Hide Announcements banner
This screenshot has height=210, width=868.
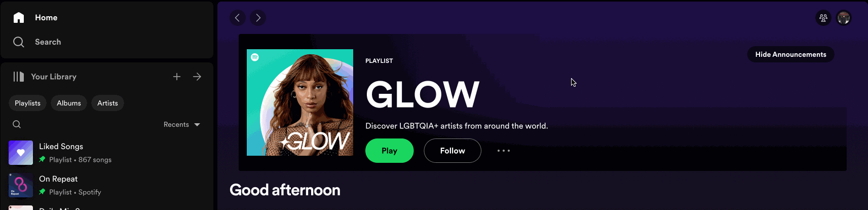click(x=790, y=54)
